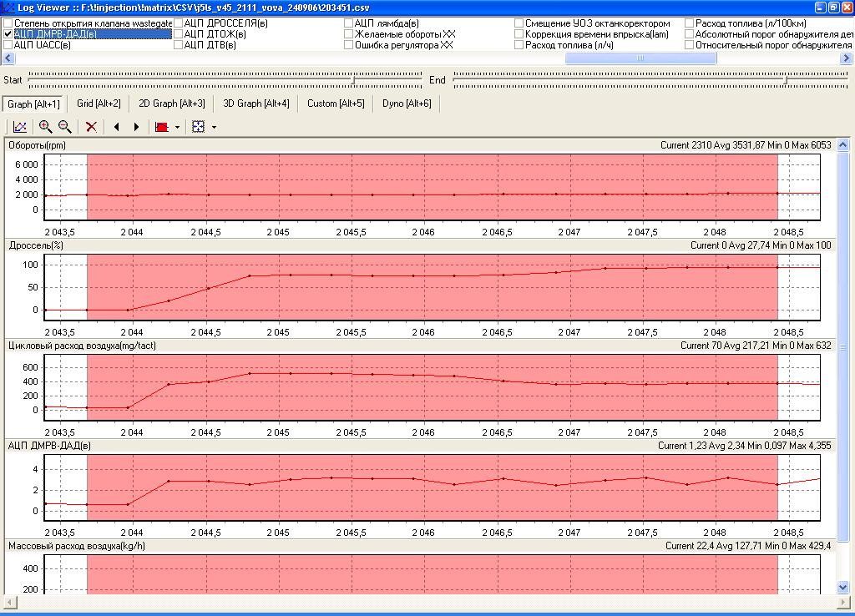Enable Расход топлива (л/ч) checkbox

(519, 45)
